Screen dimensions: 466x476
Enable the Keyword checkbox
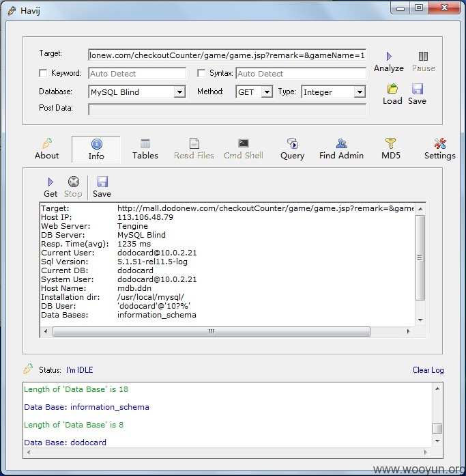pyautogui.click(x=43, y=73)
